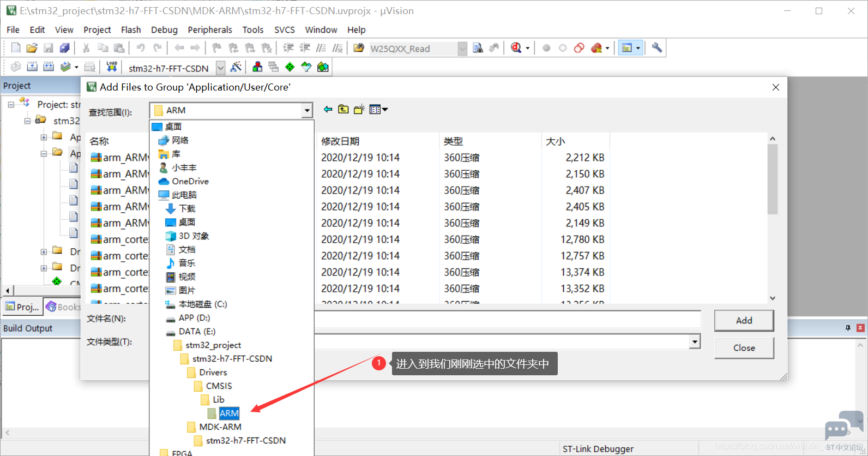This screenshot has width=868, height=456.
Task: Collapse the Look-in ARM folder dropdown
Action: pos(307,111)
